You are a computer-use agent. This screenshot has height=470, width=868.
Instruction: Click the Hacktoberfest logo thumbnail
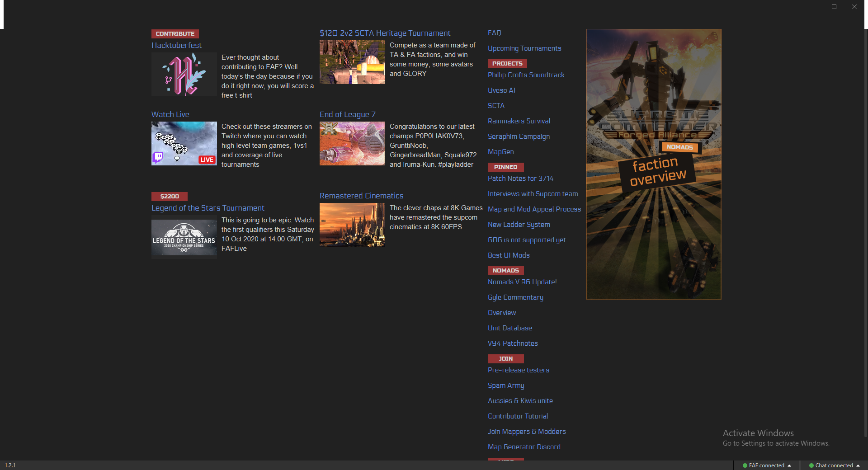pyautogui.click(x=184, y=74)
